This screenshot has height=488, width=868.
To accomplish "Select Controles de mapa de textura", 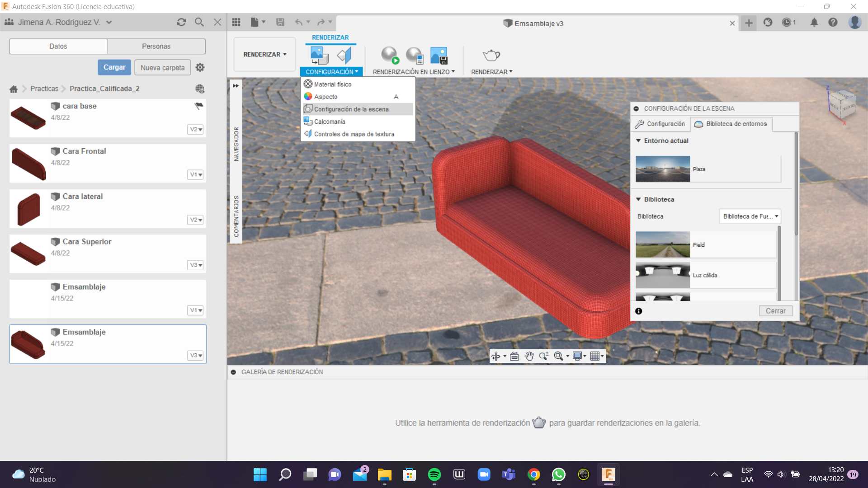I will pyautogui.click(x=358, y=134).
